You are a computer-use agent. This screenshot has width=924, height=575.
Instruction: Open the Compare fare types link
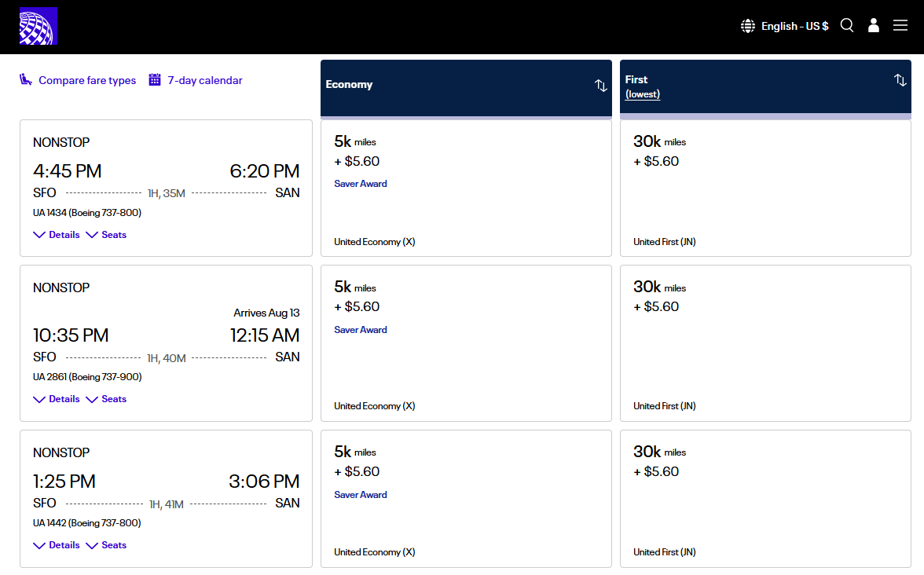tap(87, 80)
